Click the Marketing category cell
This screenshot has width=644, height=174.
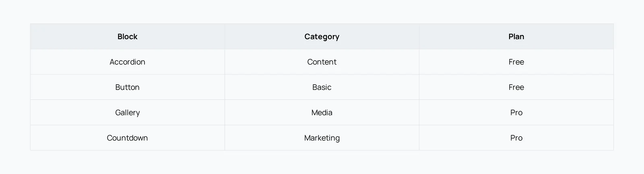322,138
